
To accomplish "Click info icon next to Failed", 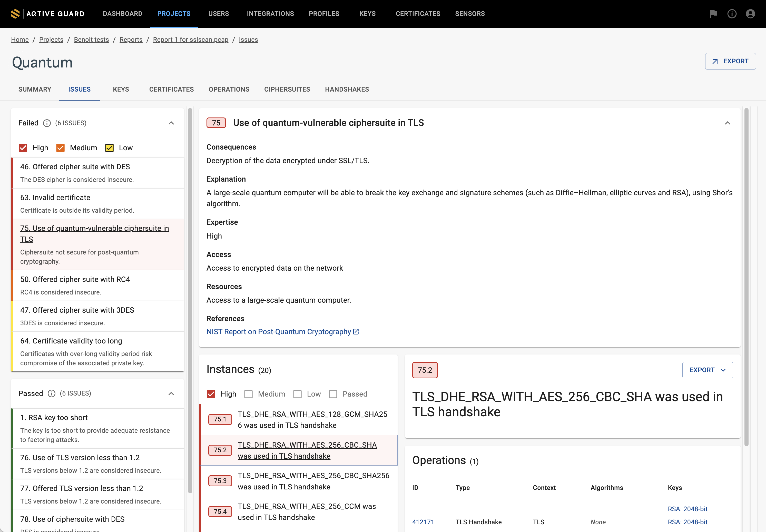I will pyautogui.click(x=47, y=123).
